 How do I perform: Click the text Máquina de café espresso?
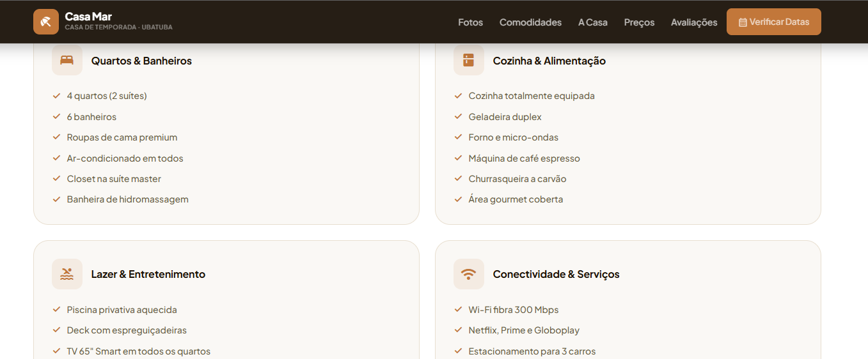pyautogui.click(x=525, y=158)
